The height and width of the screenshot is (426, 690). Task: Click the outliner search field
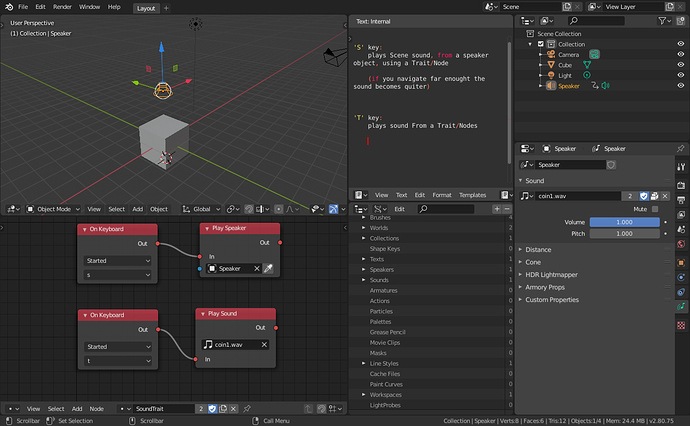(x=596, y=21)
